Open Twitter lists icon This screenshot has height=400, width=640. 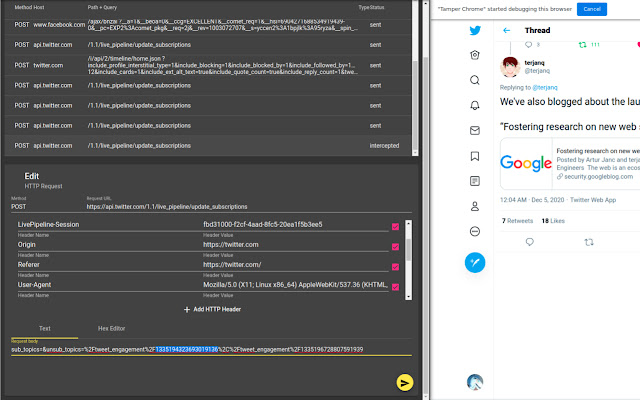pyautogui.click(x=475, y=181)
